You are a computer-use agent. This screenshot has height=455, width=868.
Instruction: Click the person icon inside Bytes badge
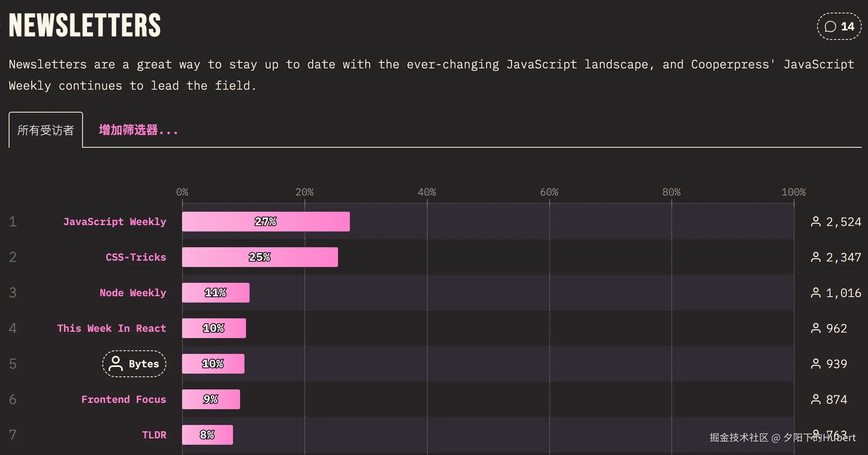(116, 364)
